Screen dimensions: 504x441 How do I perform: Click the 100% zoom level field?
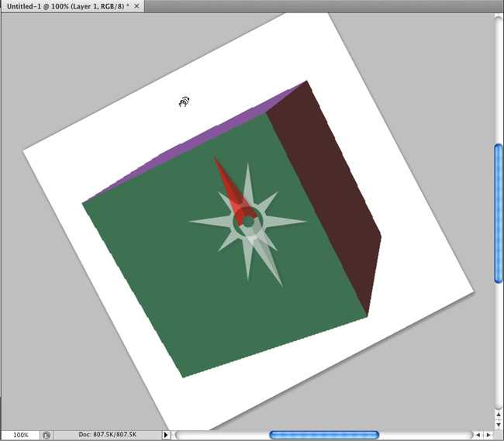(20, 435)
